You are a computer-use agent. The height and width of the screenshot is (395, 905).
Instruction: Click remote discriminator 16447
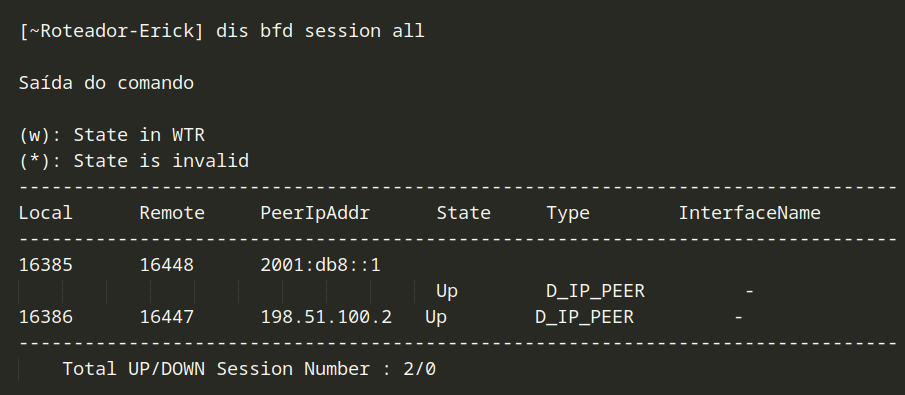point(167,317)
